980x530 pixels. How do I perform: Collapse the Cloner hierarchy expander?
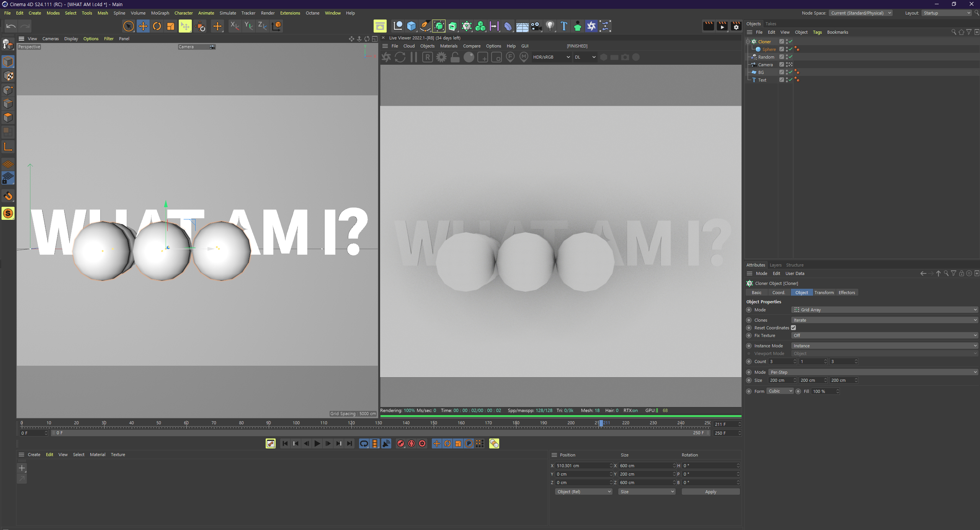pos(748,42)
